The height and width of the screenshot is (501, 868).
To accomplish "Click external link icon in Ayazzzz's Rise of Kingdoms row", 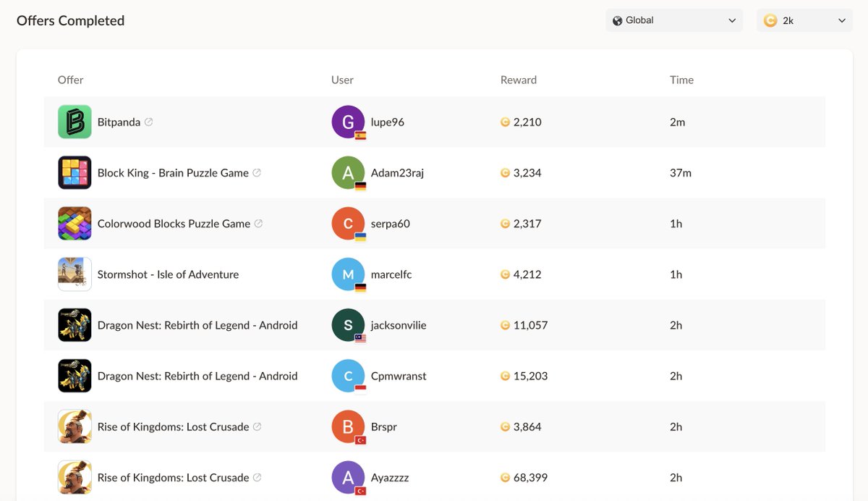I will coord(258,476).
